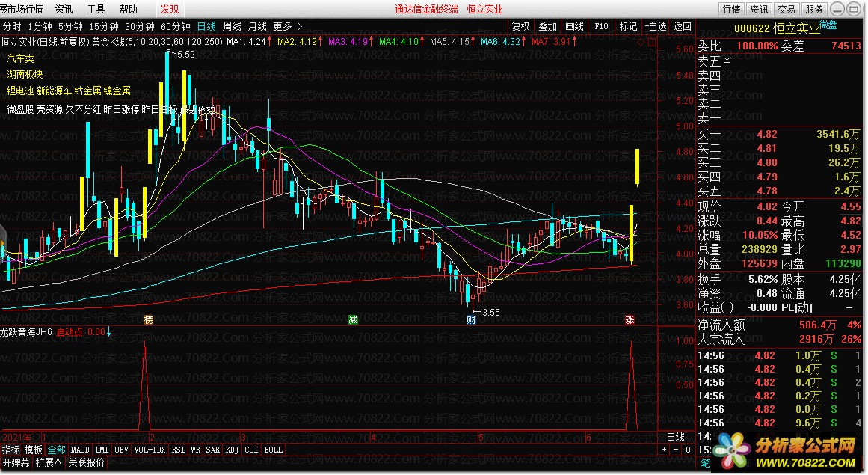The width and height of the screenshot is (868, 475).
Task: Select the 日线 daily timeframe tab
Action: pyautogui.click(x=206, y=26)
